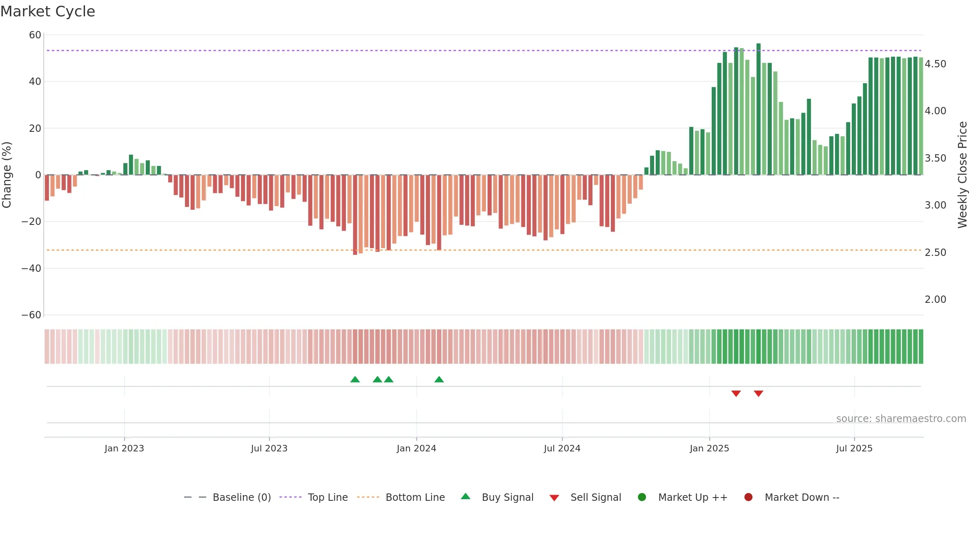
Task: Click the orange dotted Bottom Line sample in legend
Action: [368, 497]
